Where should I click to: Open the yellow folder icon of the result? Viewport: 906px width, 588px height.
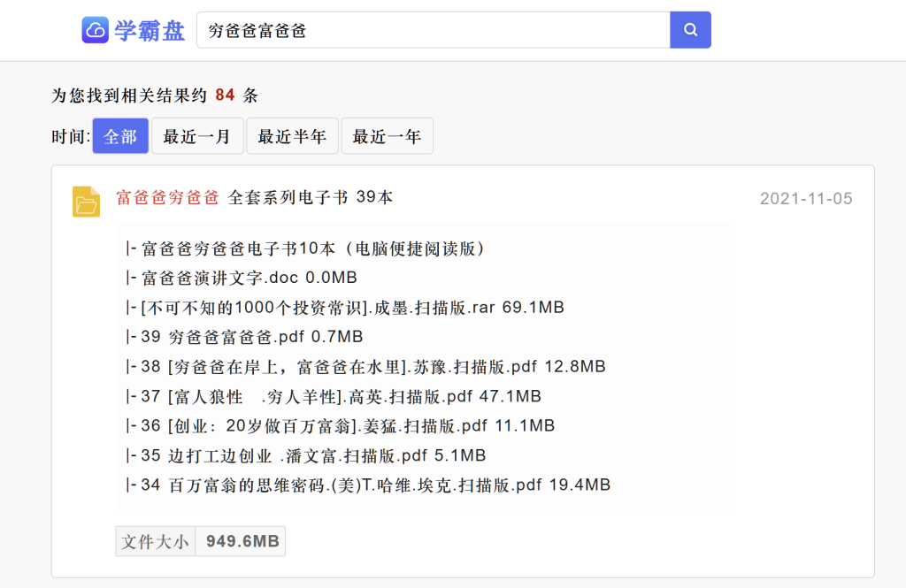[x=86, y=202]
